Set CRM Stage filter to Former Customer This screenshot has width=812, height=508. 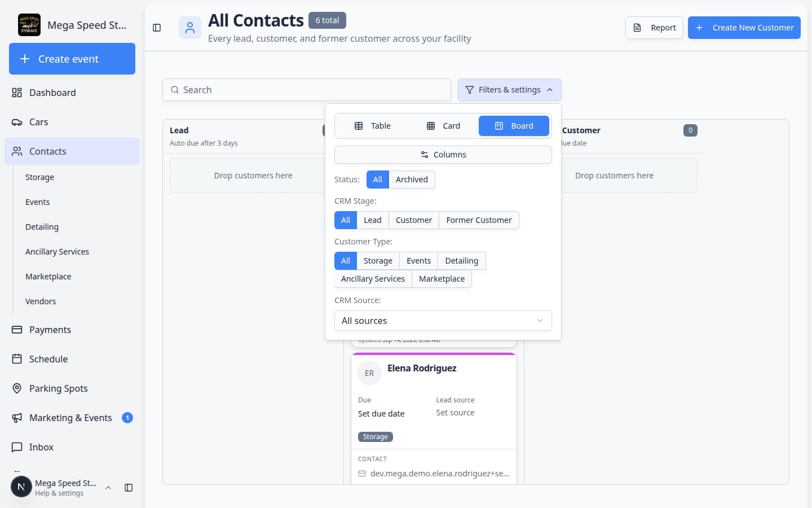(479, 220)
